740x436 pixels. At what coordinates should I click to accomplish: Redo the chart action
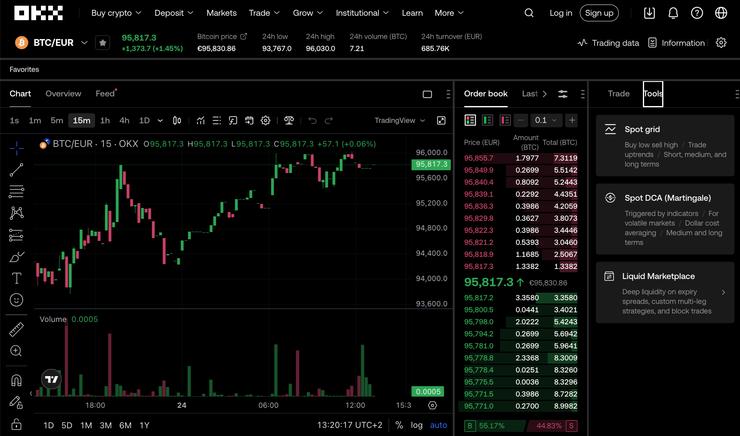point(329,120)
